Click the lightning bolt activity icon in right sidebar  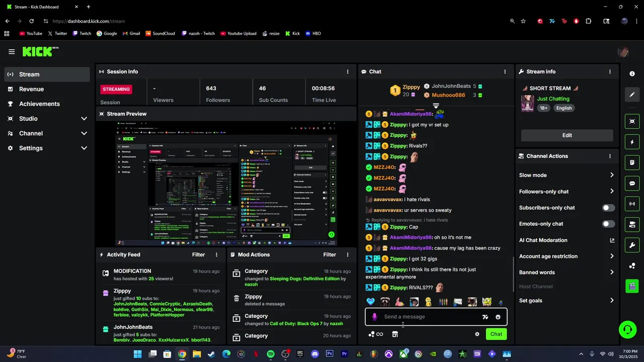[632, 142]
